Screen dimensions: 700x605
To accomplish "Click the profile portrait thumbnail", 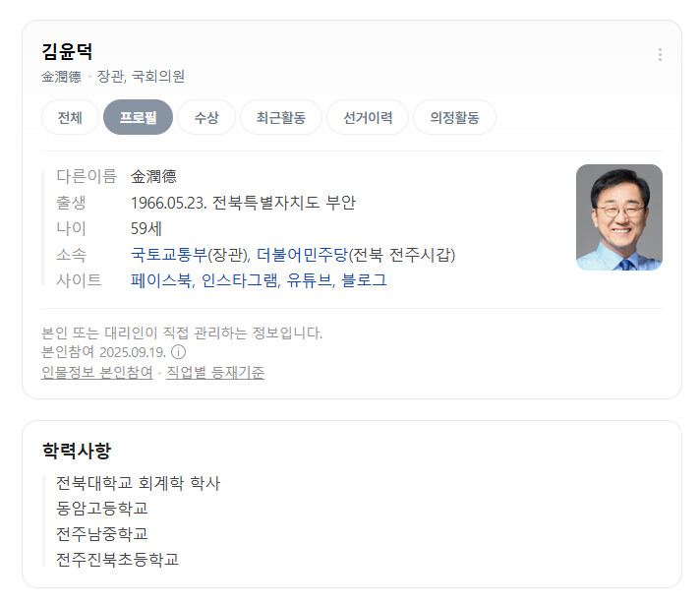I will pyautogui.click(x=619, y=217).
